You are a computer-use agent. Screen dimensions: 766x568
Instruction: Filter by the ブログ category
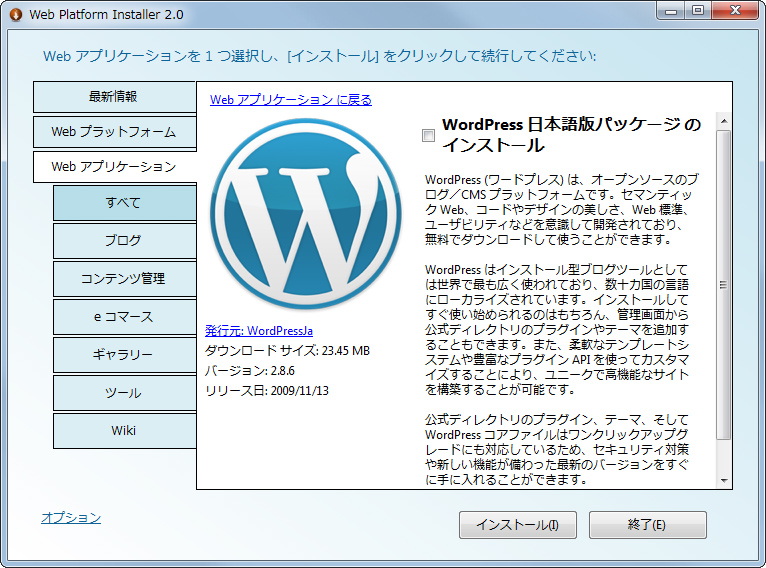tap(125, 240)
